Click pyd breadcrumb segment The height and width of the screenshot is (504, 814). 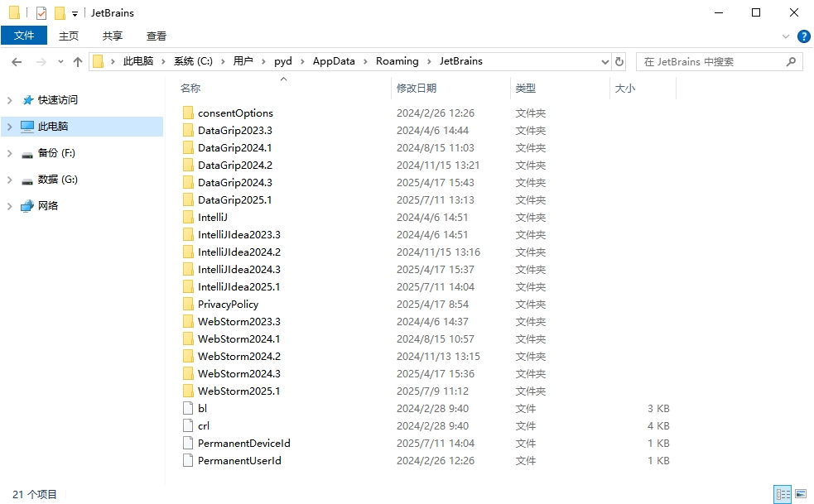click(283, 61)
